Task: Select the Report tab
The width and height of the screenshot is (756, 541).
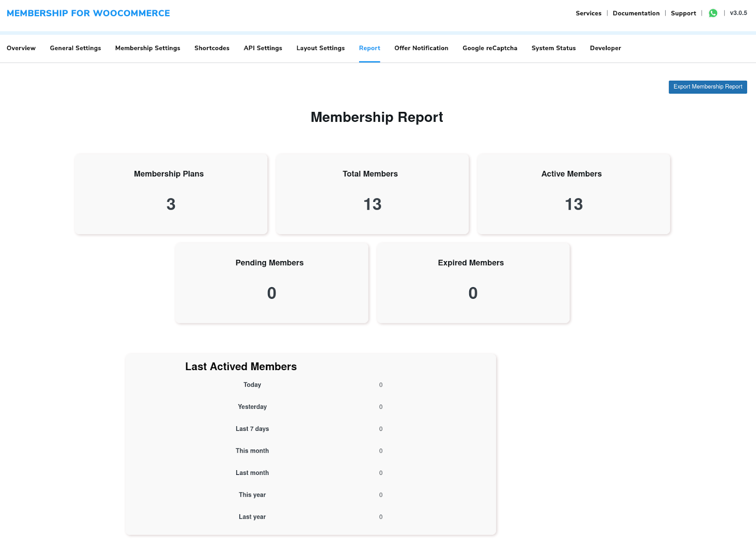Action: coord(369,48)
